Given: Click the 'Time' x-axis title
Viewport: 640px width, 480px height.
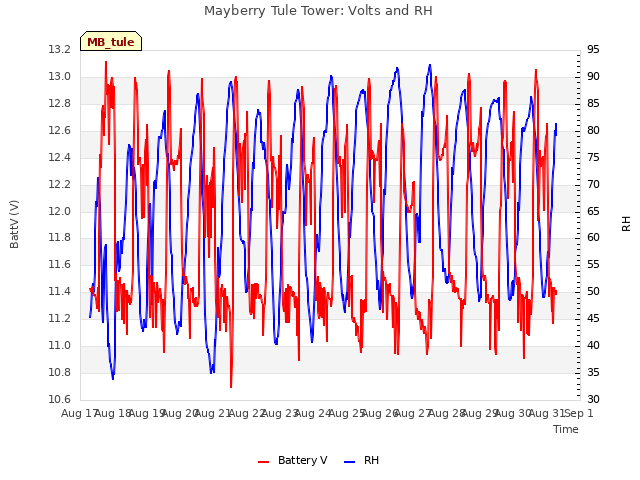Looking at the screenshot, I should [566, 429].
